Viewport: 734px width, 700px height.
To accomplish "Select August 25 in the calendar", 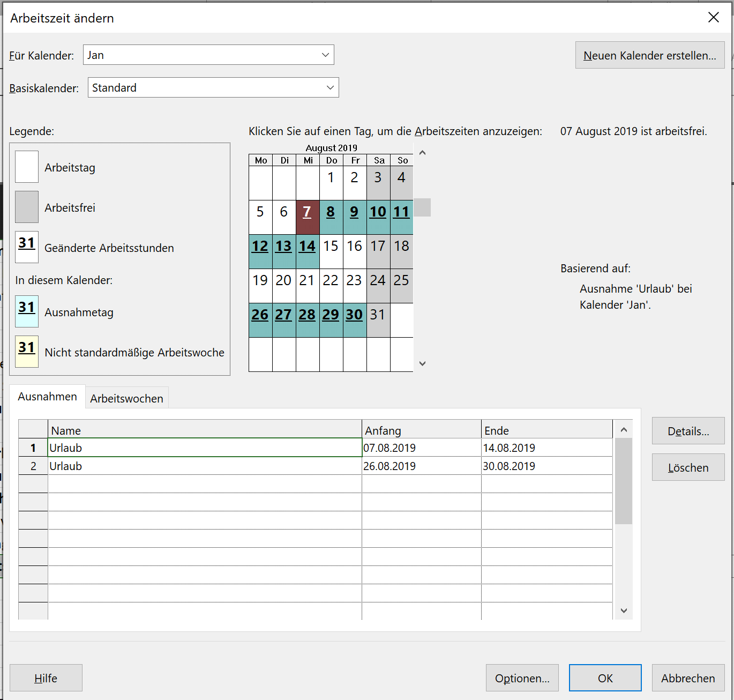I will tap(402, 286).
